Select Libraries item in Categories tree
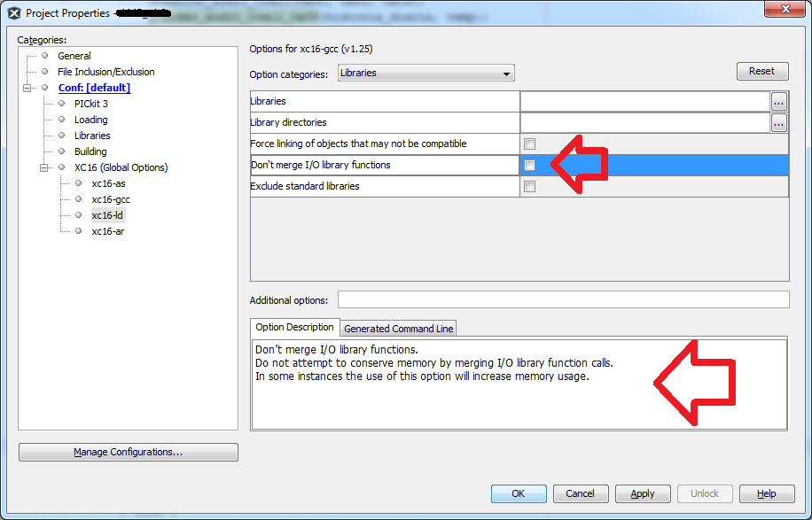 [92, 136]
